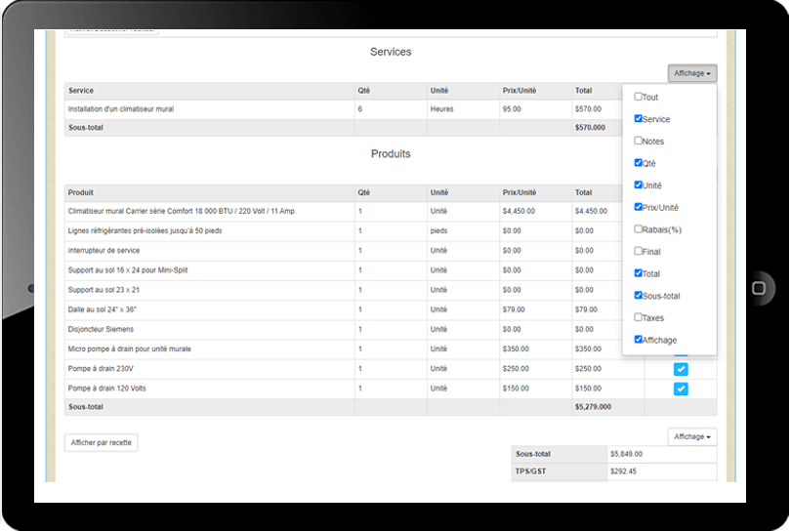The image size is (791, 532).
Task: Click the tablet home button
Action: point(758,288)
